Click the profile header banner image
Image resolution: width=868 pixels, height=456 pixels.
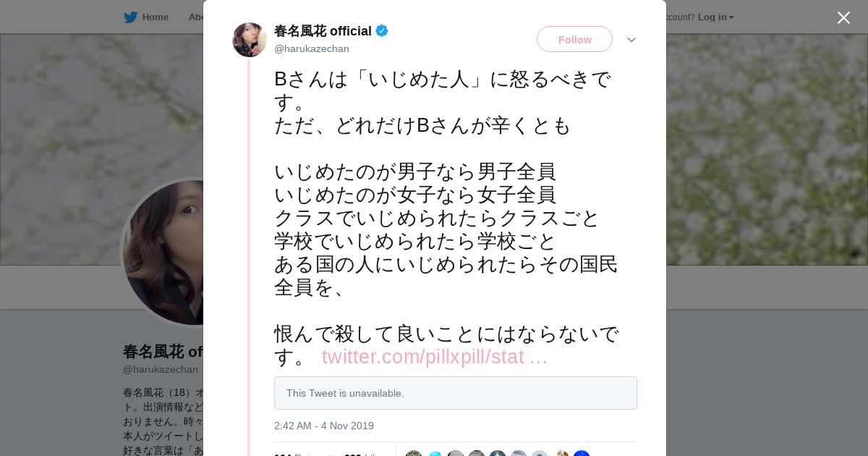(759, 145)
